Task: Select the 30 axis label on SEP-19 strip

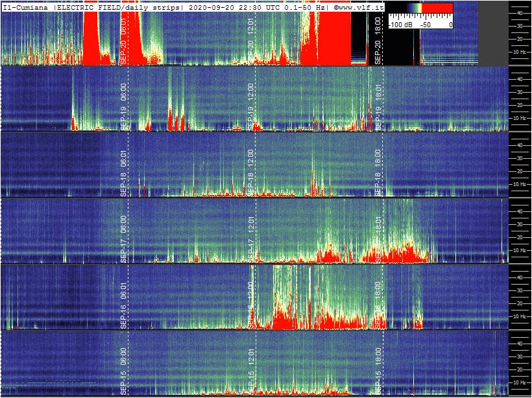Action: [519, 92]
